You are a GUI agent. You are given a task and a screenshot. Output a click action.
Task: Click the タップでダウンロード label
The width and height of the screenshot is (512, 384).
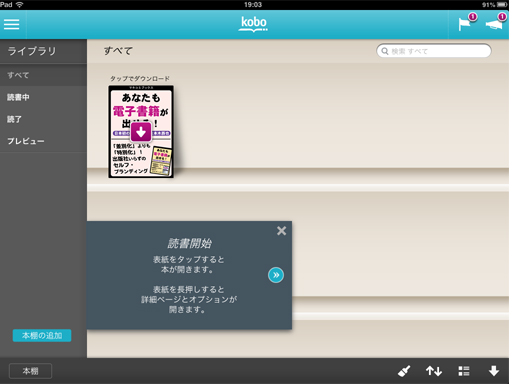click(140, 79)
